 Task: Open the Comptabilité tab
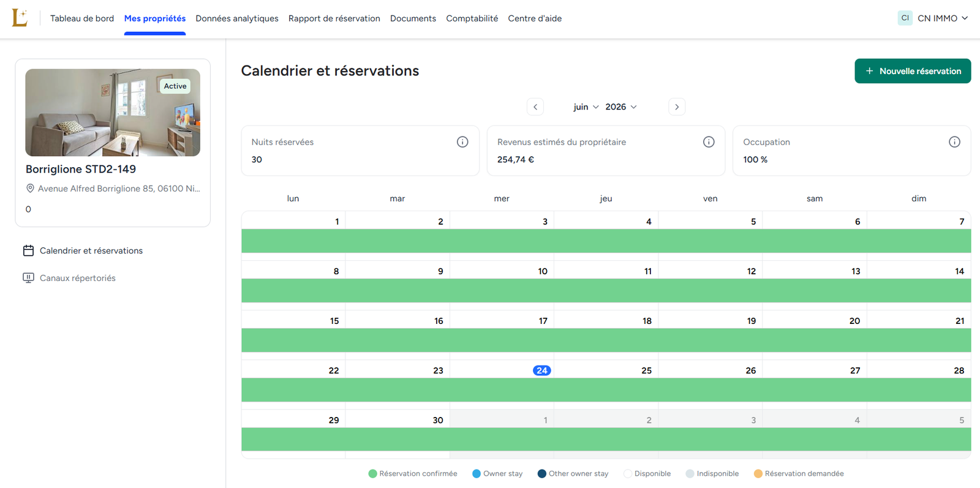(472, 18)
